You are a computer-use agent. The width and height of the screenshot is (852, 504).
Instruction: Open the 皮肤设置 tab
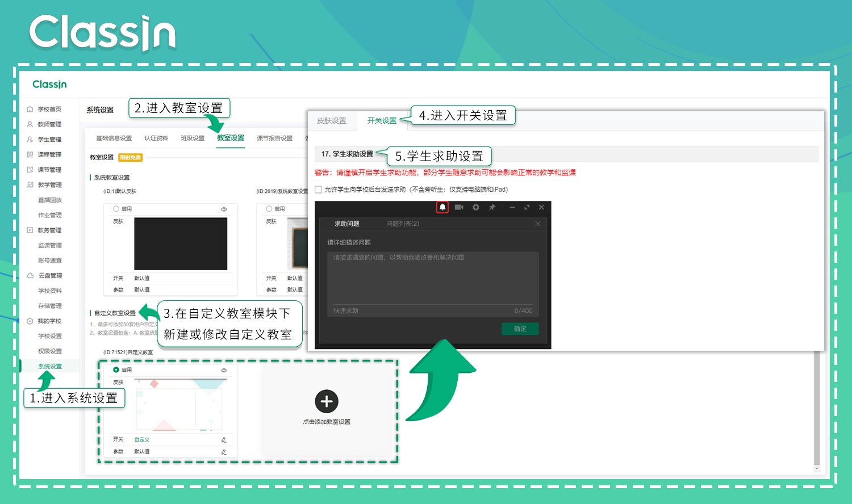[x=332, y=121]
